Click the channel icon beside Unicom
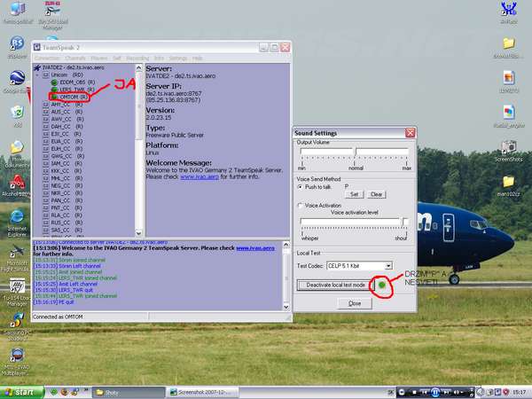The height and width of the screenshot is (399, 532). coord(45,74)
